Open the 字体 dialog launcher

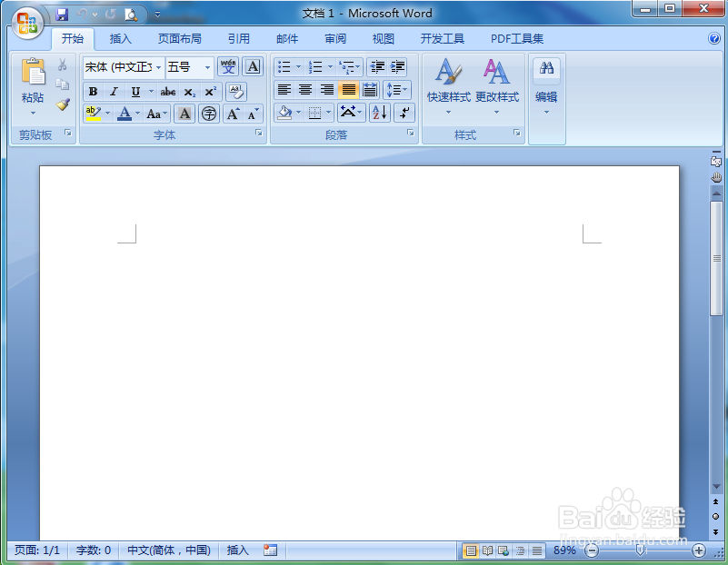[x=259, y=134]
